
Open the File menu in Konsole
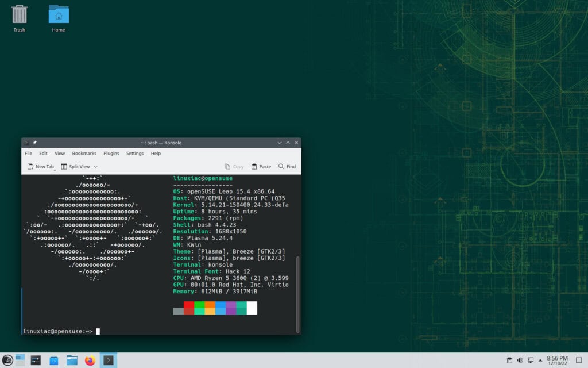(x=29, y=153)
